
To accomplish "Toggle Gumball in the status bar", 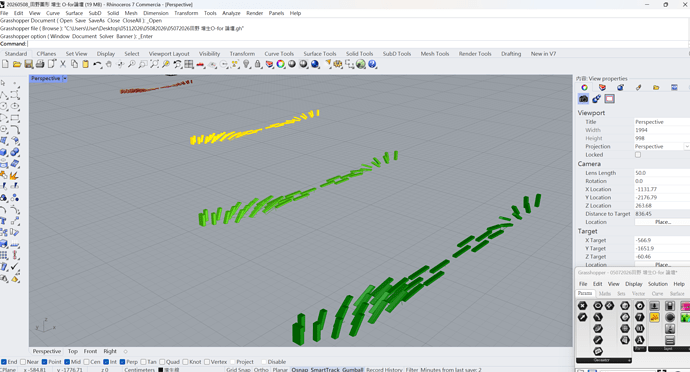I will coord(353,370).
